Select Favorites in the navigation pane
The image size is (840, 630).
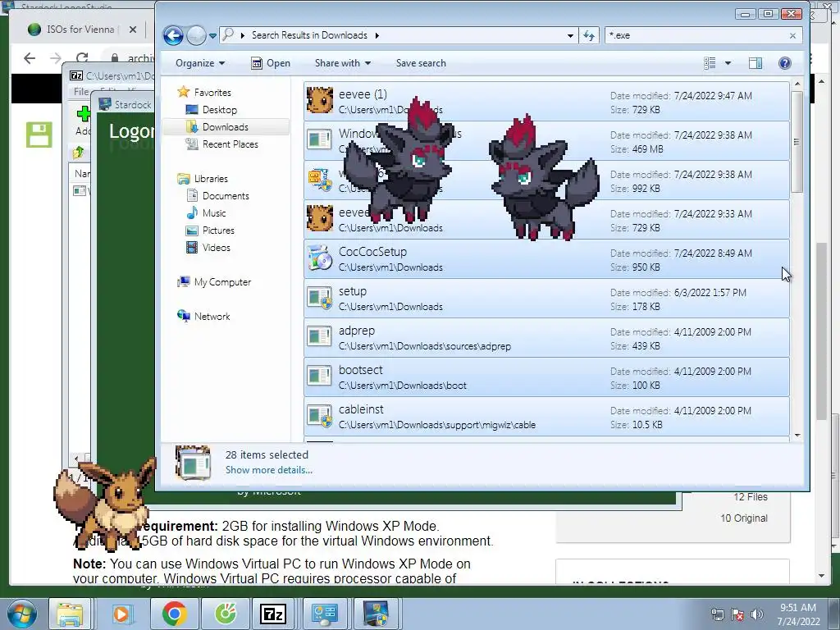[x=212, y=93]
